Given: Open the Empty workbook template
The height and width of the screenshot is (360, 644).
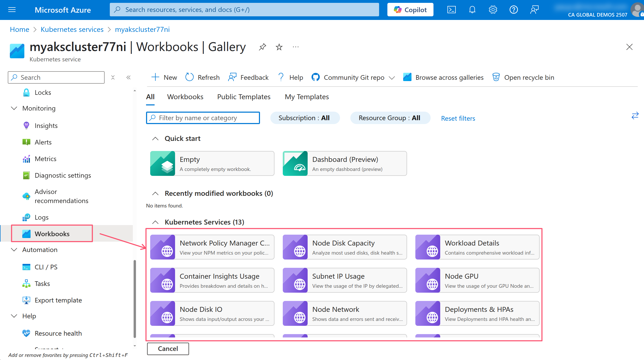Looking at the screenshot, I should coord(212,163).
